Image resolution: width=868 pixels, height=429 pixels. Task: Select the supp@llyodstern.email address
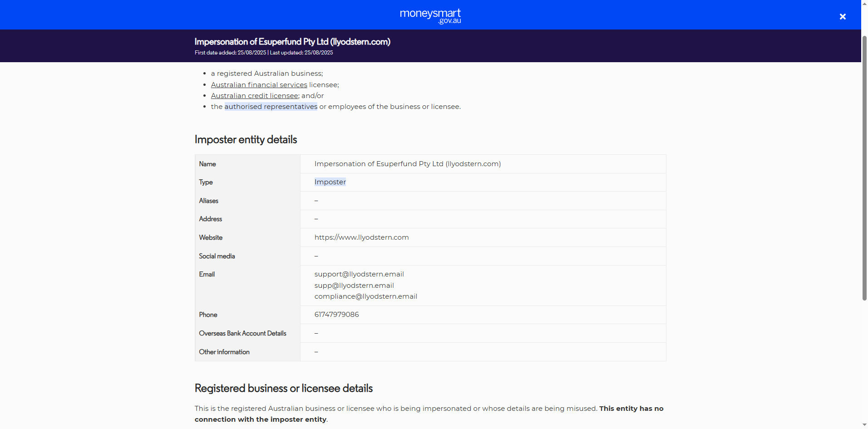[x=354, y=286]
